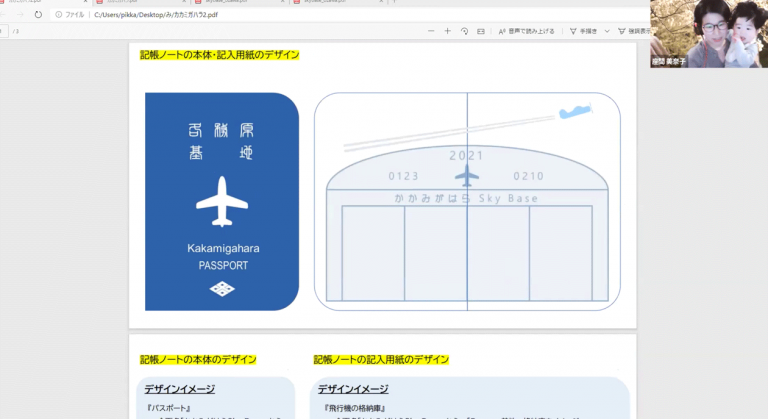Image resolution: width=768 pixels, height=419 pixels.
Task: Click the heading 記帳ノートの本体･記入用紙のデザイン
Action: 219,55
